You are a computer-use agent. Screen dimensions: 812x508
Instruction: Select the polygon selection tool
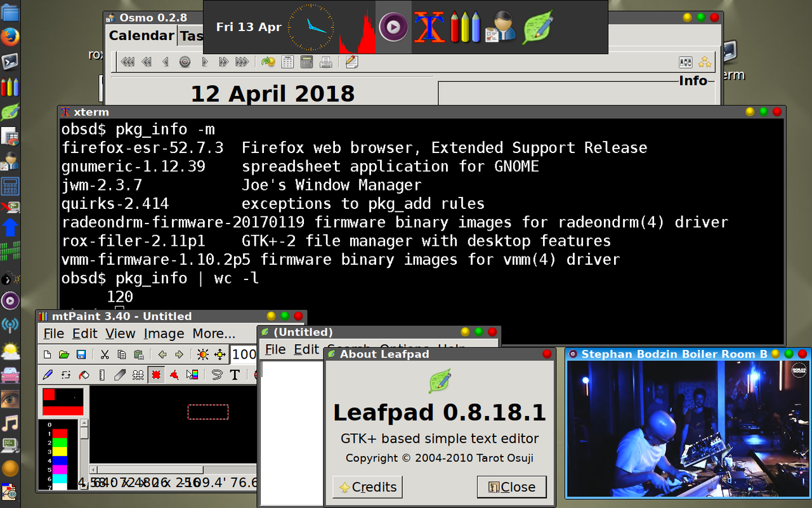click(174, 375)
